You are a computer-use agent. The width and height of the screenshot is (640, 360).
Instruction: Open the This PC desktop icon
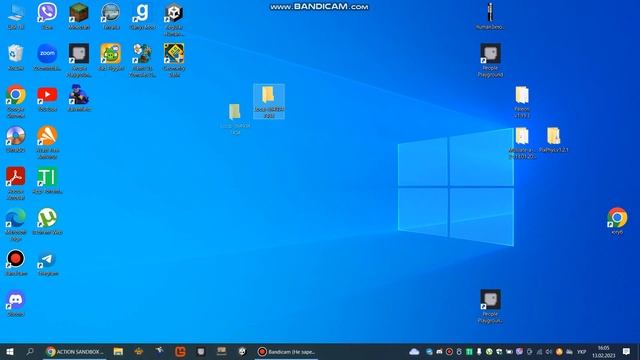[x=16, y=16]
